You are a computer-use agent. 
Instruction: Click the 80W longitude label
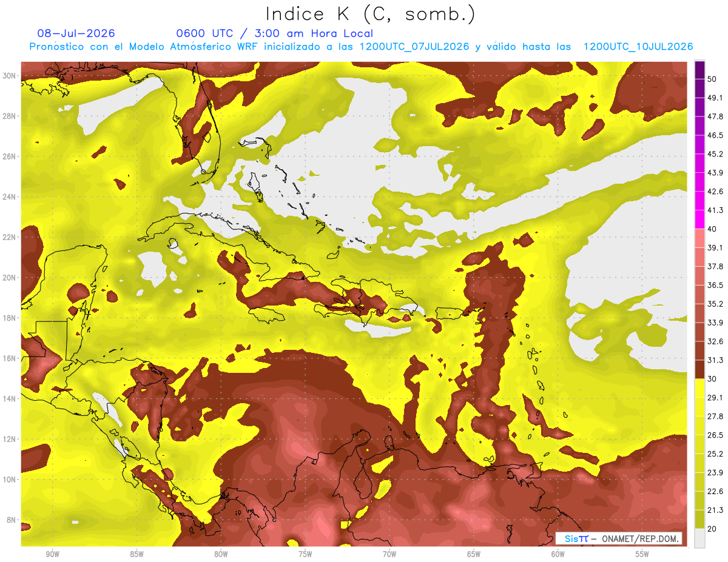tap(221, 554)
